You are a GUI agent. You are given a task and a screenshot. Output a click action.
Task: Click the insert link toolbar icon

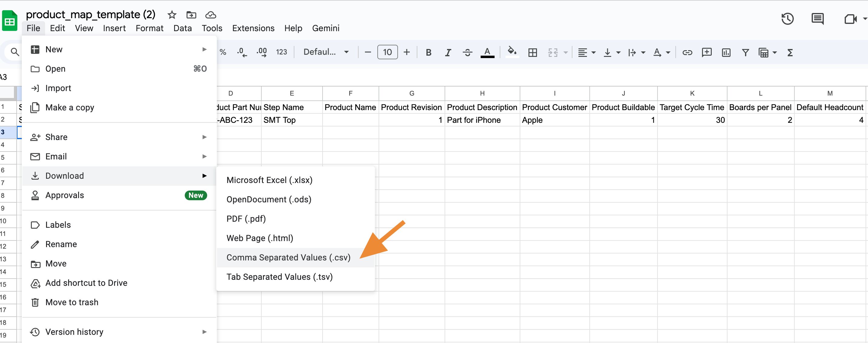(x=687, y=53)
